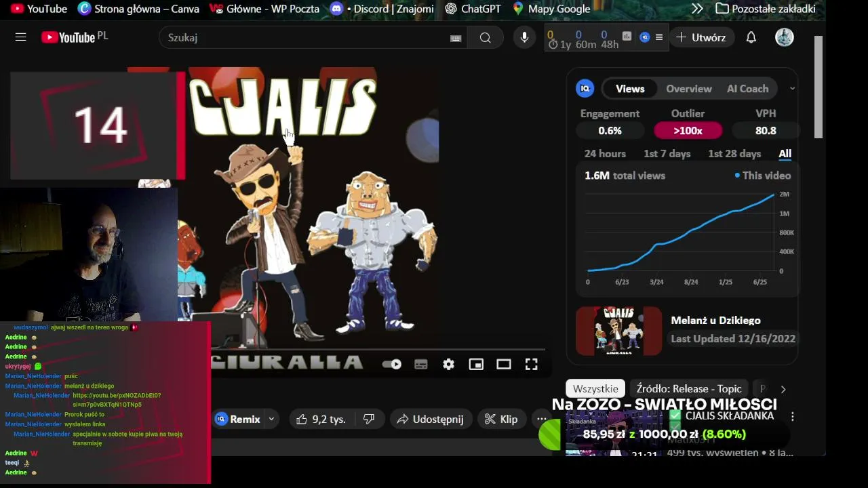Viewport: 868px width, 488px height.
Task: Open the Główne - WP Poczta bookmark
Action: click(x=264, y=9)
